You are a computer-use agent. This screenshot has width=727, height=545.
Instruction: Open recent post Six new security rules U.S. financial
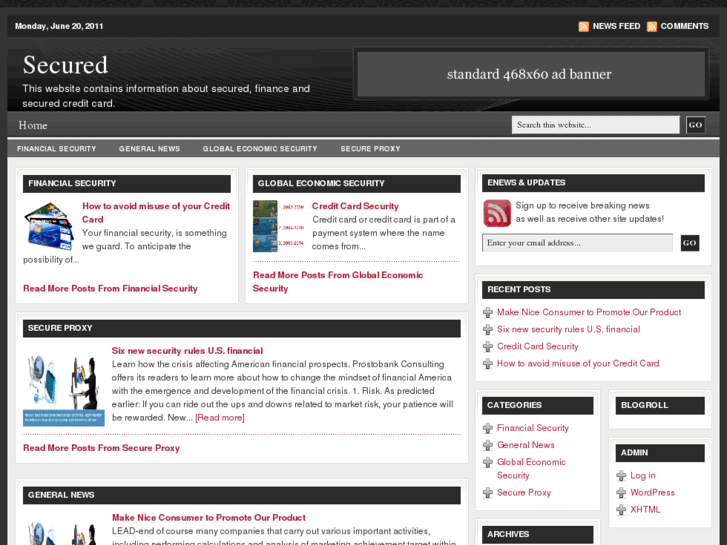pos(568,329)
